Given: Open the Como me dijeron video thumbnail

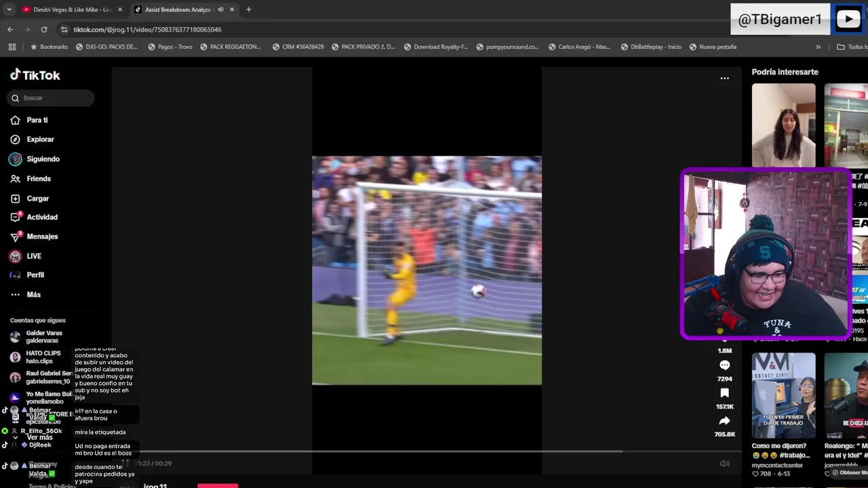Looking at the screenshot, I should coord(783,394).
